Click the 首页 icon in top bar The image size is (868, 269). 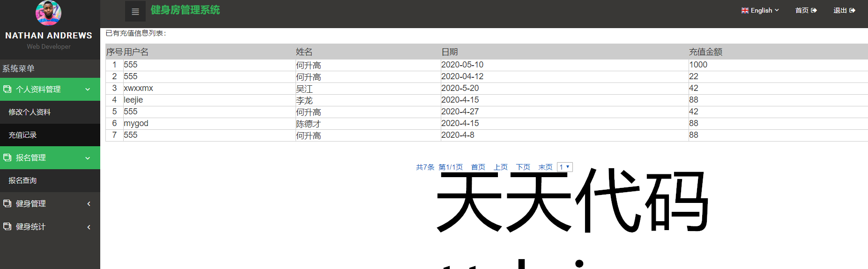pos(814,10)
